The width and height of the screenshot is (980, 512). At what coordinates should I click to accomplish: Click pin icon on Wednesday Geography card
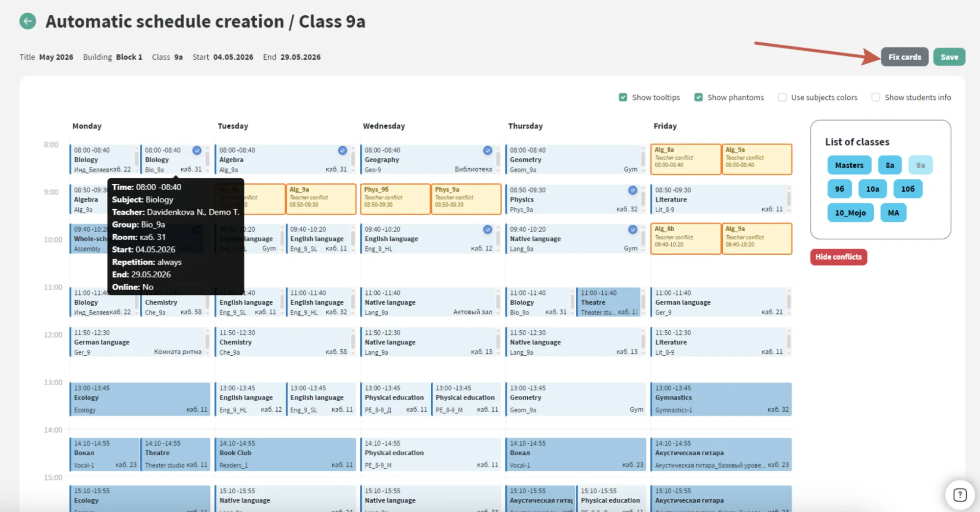[x=488, y=150]
